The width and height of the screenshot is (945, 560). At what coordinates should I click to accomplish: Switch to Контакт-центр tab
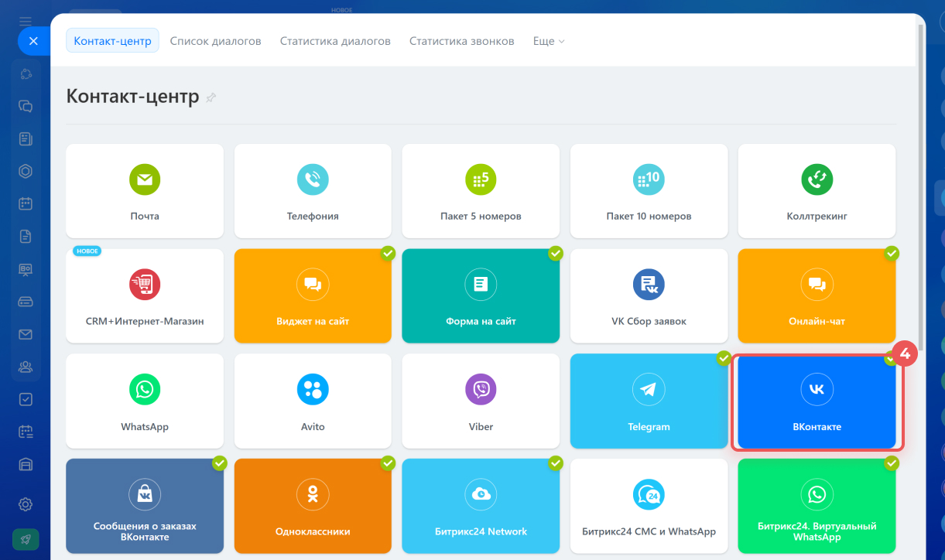[112, 41]
